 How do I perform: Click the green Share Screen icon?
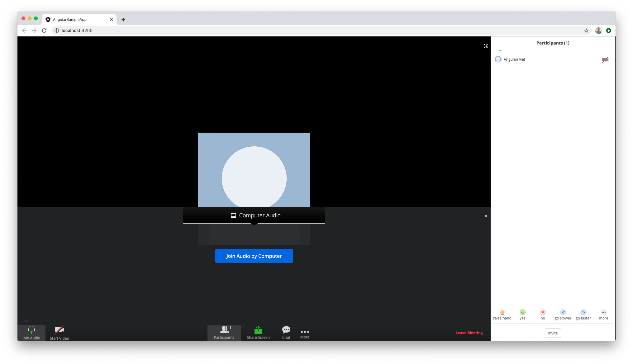pyautogui.click(x=258, y=330)
